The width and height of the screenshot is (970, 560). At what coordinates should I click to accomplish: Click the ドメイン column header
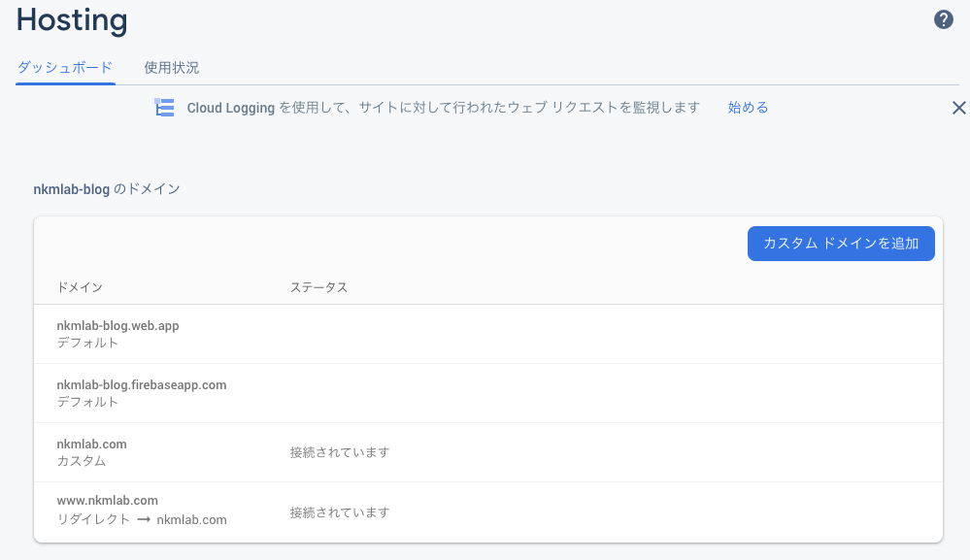click(80, 287)
